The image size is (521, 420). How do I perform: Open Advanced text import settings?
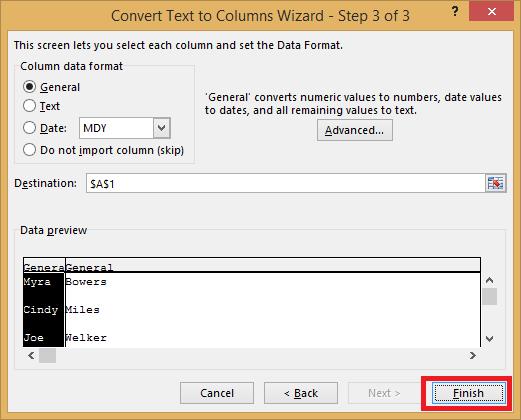click(x=355, y=130)
